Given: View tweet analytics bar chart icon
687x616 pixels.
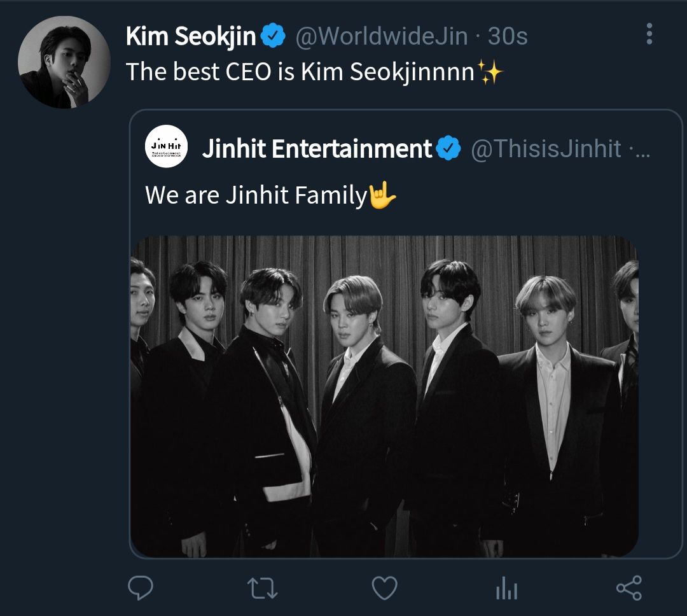Looking at the screenshot, I should [x=506, y=589].
